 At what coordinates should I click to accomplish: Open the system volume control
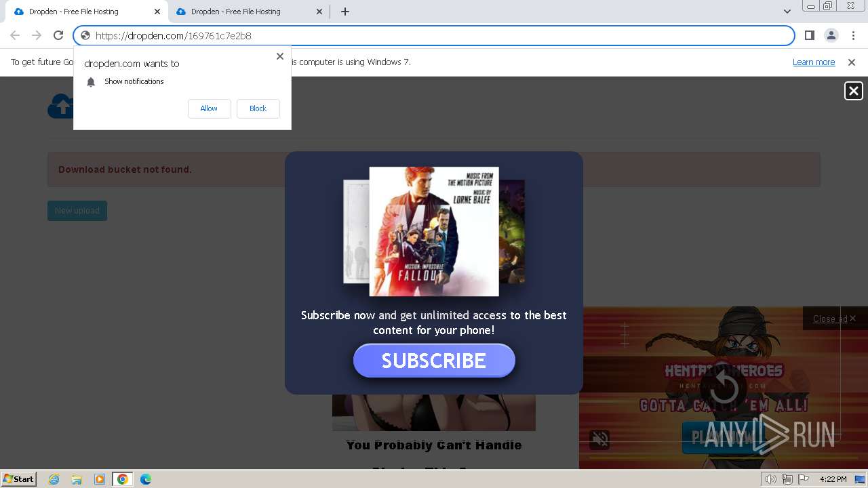pos(771,479)
